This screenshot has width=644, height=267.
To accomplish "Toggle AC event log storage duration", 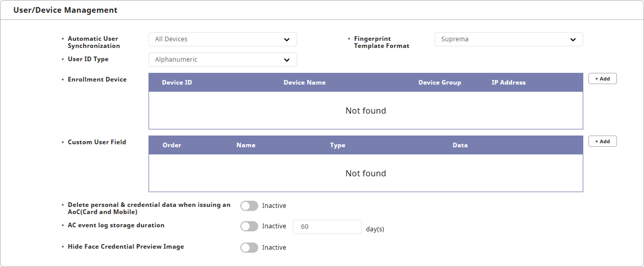I will [x=249, y=226].
